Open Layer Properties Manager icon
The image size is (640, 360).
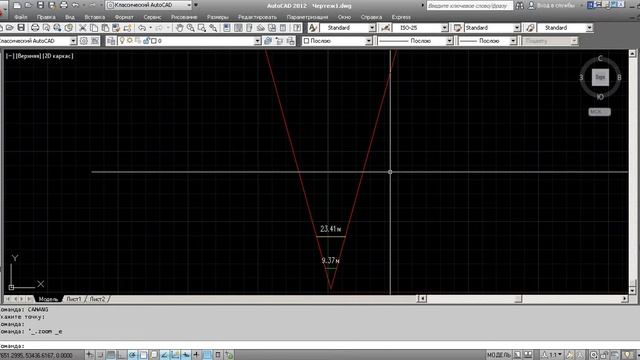click(111, 41)
